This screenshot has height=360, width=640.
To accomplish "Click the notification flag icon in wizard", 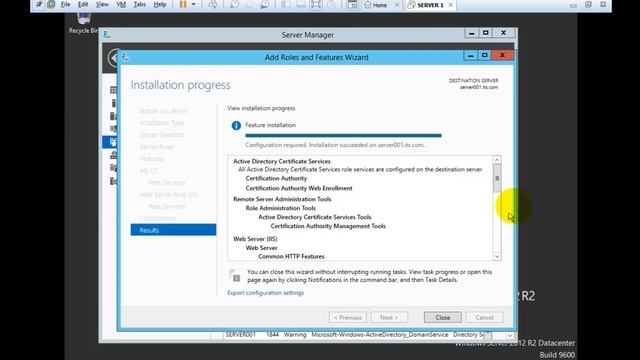I will [235, 276].
